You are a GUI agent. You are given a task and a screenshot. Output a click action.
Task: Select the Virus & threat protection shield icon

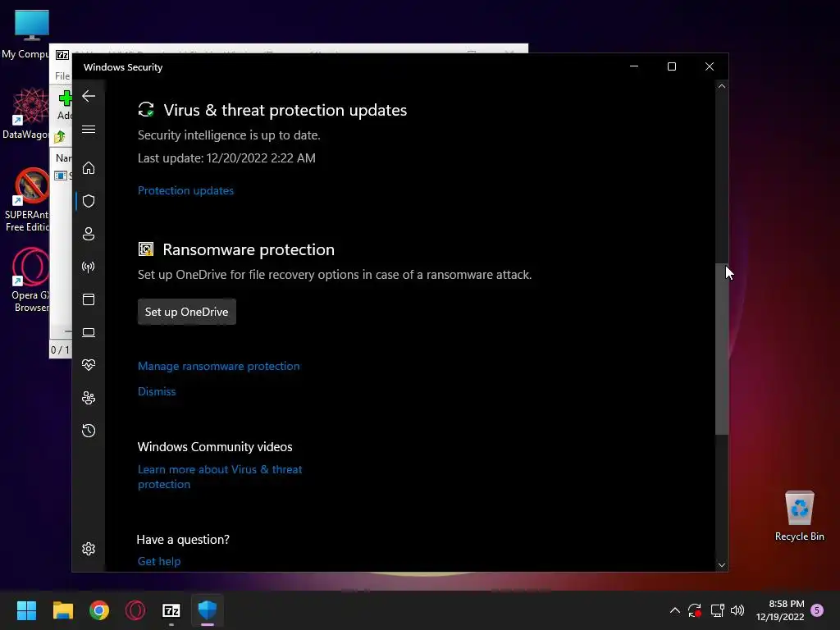(89, 201)
